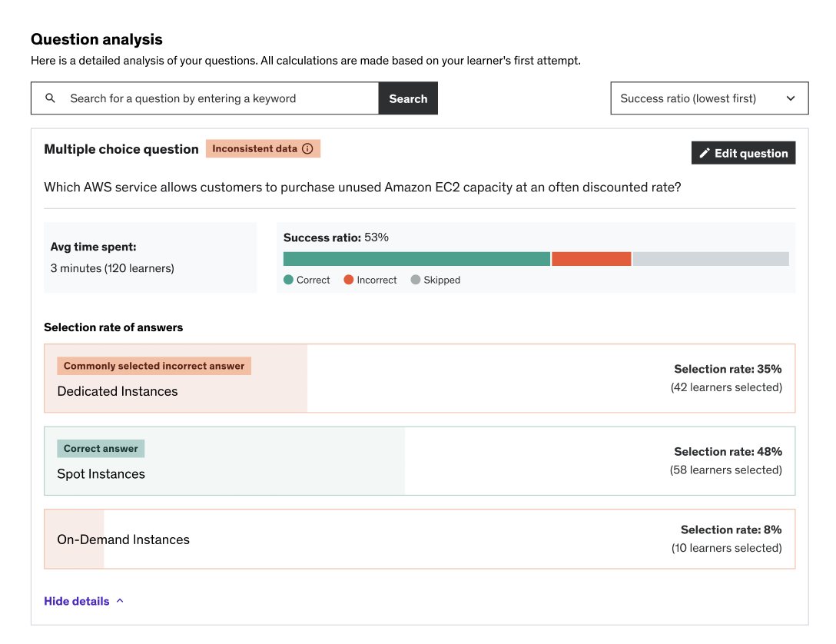Image resolution: width=836 pixels, height=644 pixels.
Task: Select the Dedicated Instances answer row
Action: pos(420,379)
